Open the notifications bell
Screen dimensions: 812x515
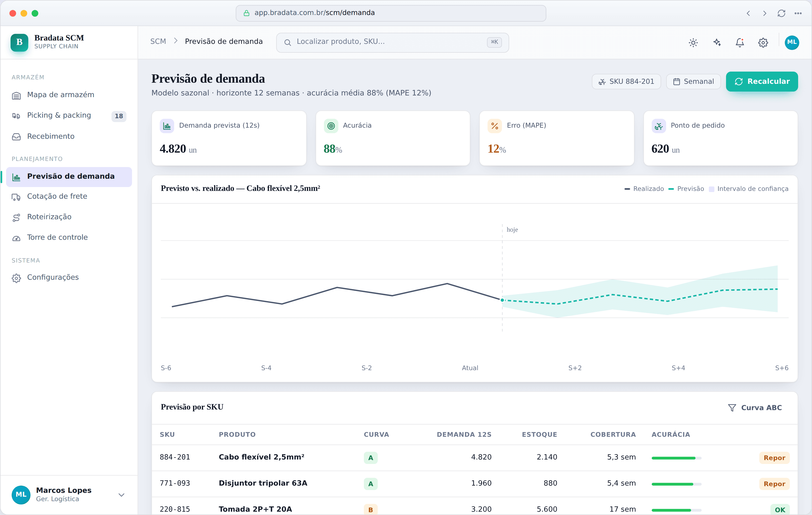[x=740, y=42]
